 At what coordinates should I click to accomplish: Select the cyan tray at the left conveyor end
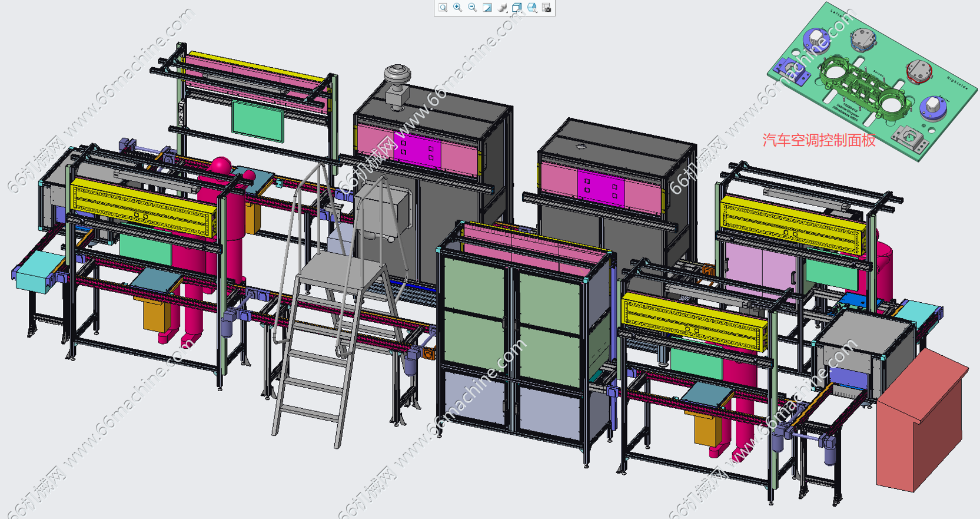click(38, 272)
